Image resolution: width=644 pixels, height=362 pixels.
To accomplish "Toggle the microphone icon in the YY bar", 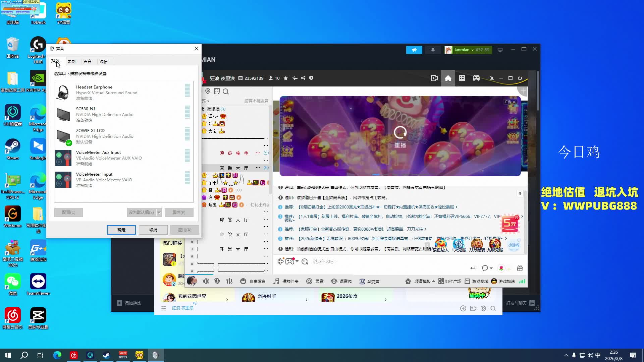I will tap(217, 281).
